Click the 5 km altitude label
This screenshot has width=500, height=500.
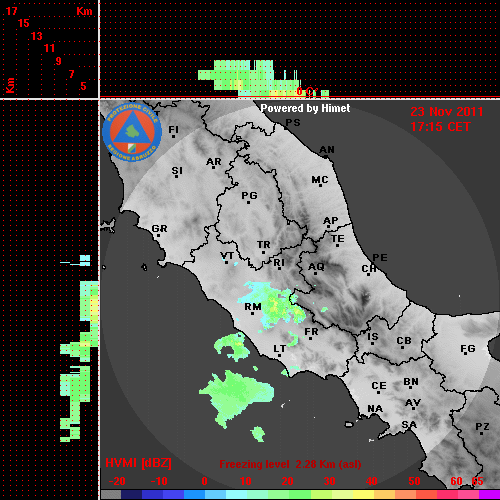coord(83,86)
